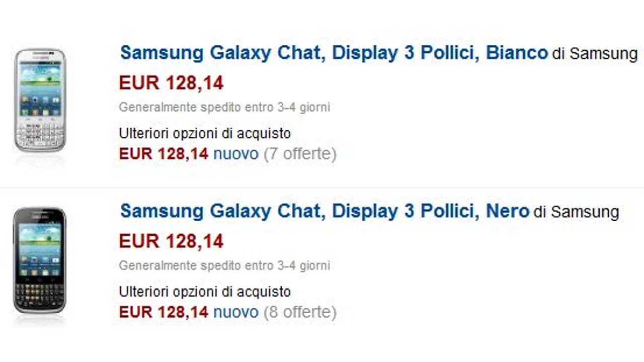Click the "(8 offerte)" count text

[x=300, y=312]
